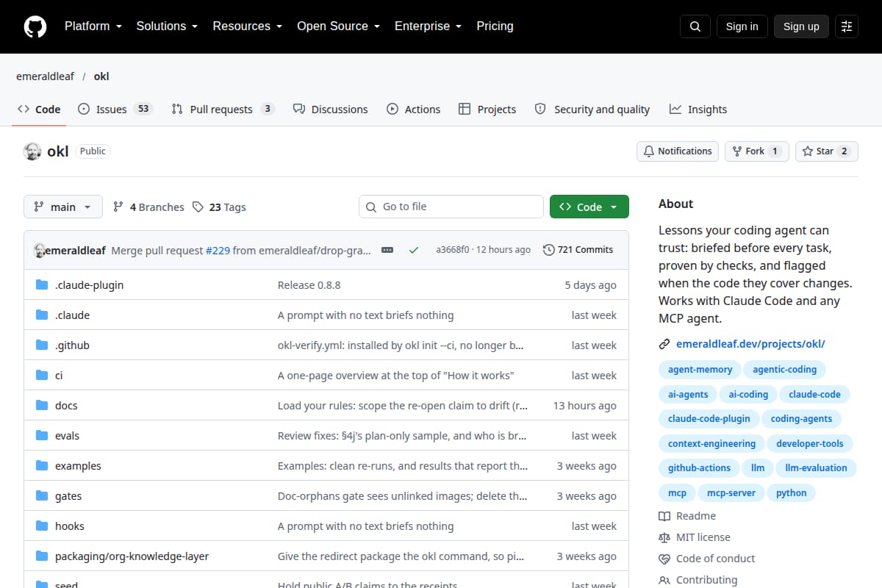Switch to the Projects tab
This screenshot has height=588, width=882.
click(487, 110)
